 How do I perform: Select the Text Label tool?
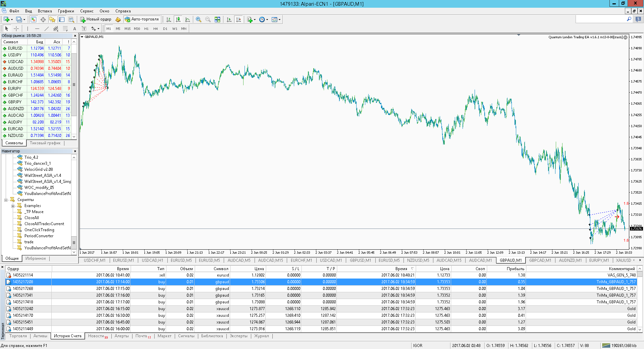pos(84,29)
